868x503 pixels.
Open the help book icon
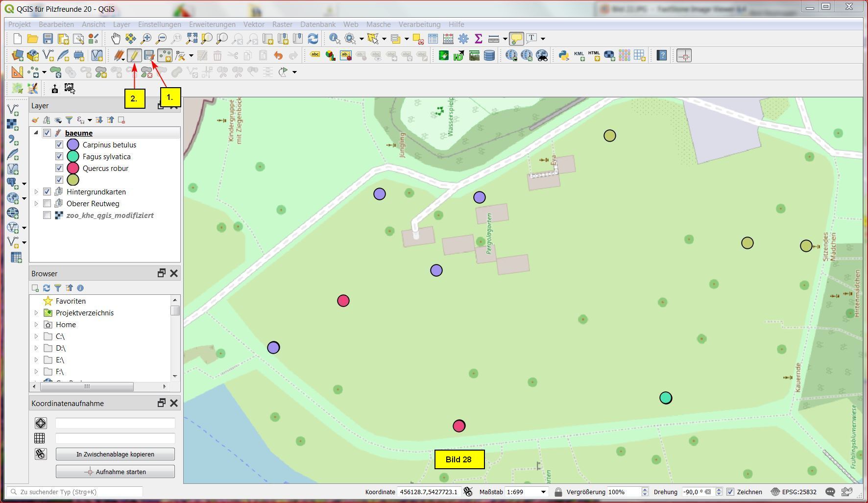662,56
